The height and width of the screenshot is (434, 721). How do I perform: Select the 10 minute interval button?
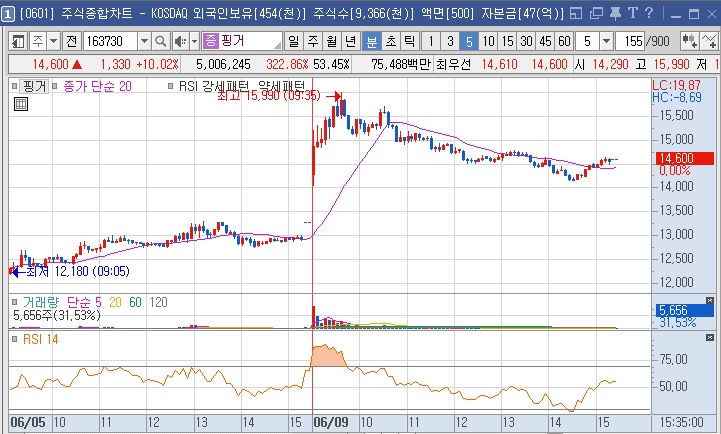(488, 41)
